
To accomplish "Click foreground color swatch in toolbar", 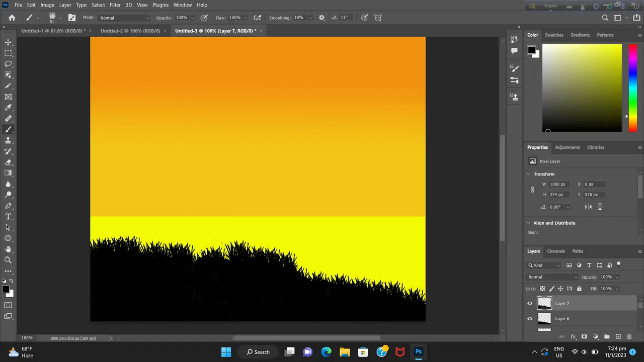I will [5, 290].
